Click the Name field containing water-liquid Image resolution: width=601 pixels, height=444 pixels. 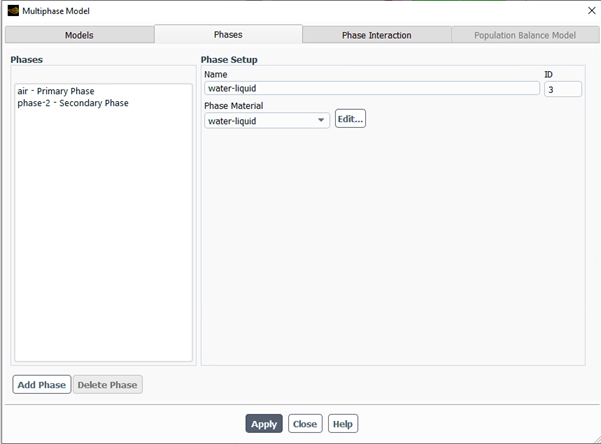[372, 88]
